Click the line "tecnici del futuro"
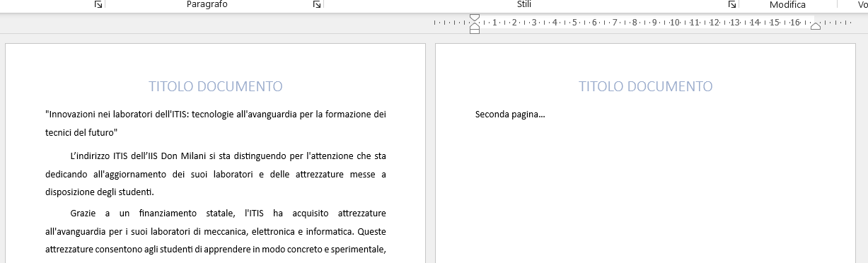 [81, 132]
